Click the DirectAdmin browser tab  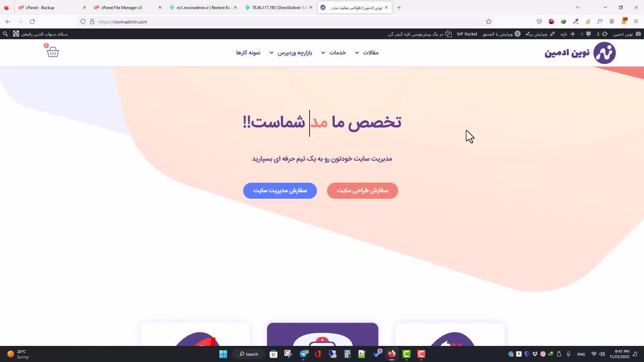[x=279, y=7]
